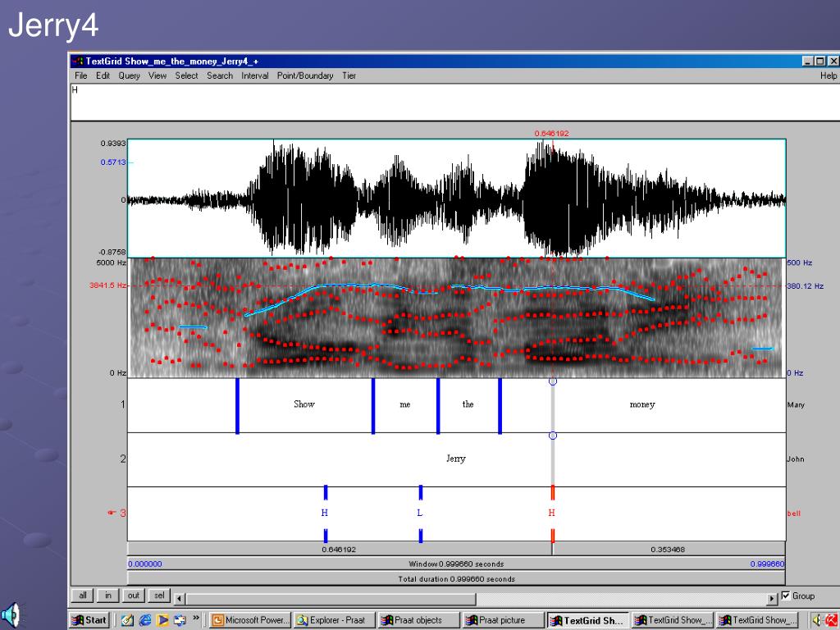This screenshot has height=630, width=840.
Task: Play the 0.353468 duration bar segment
Action: tap(669, 549)
